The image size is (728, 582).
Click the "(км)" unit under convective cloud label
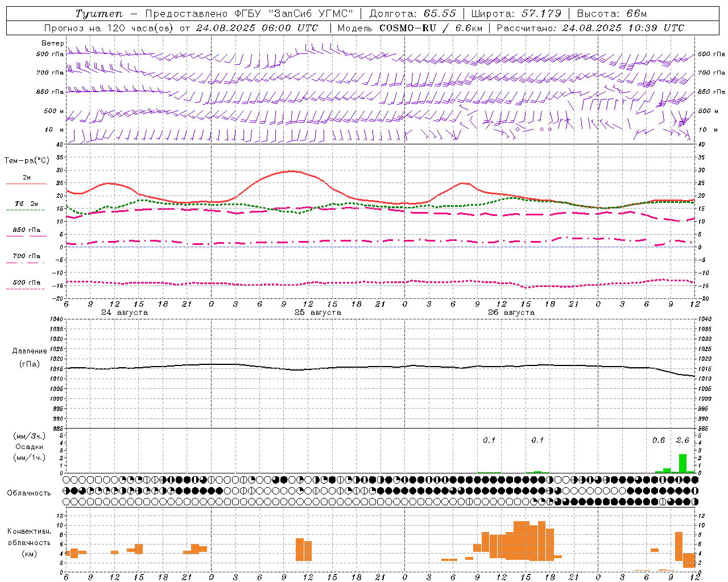click(30, 554)
